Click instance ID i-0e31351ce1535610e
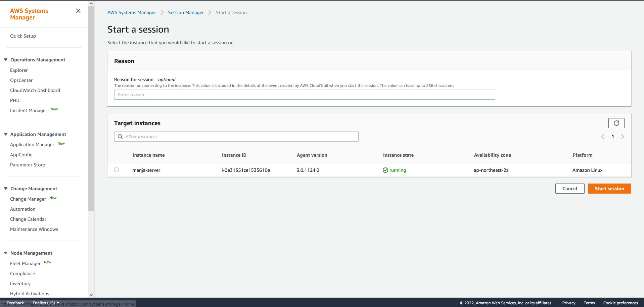Viewport: 644px width, 307px height. [x=246, y=170]
